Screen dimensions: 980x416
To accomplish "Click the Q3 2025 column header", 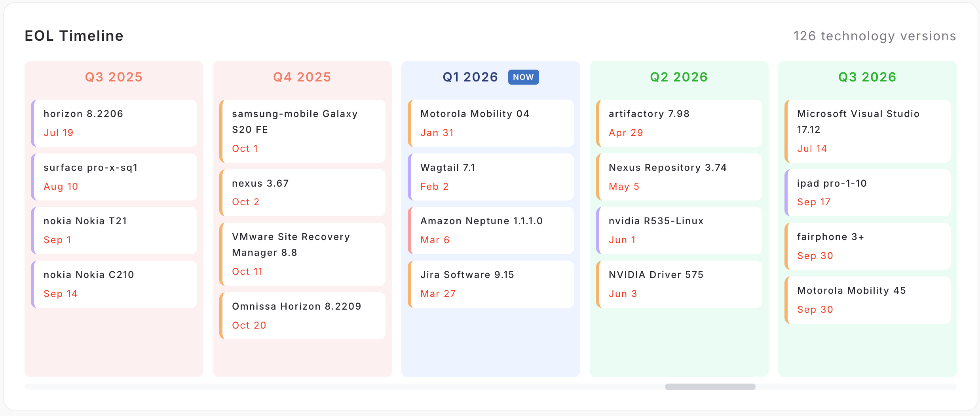I will click(114, 77).
